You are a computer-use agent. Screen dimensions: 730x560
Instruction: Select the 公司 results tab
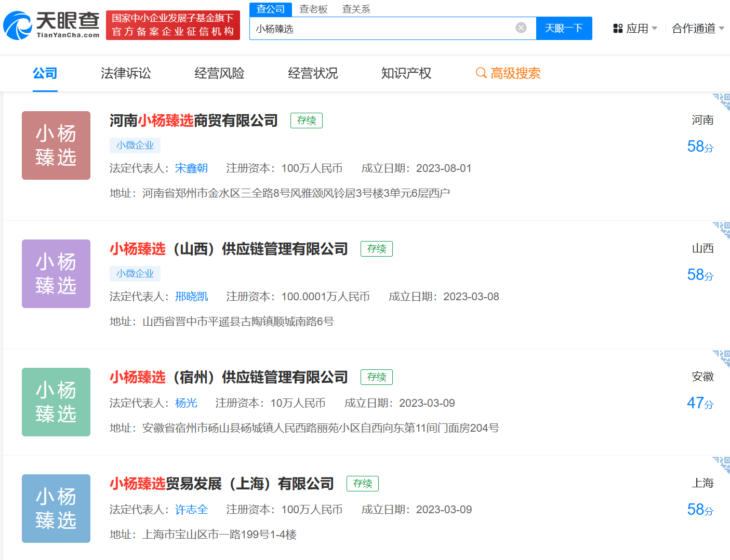[45, 73]
